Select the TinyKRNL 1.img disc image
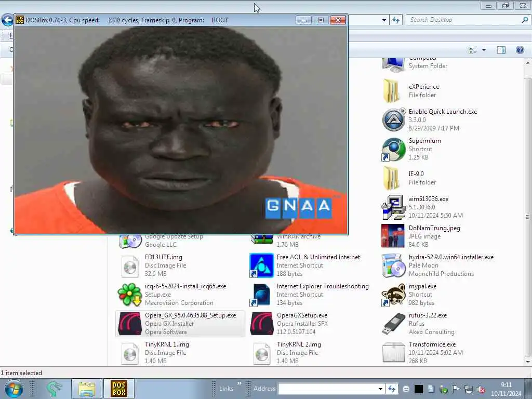The width and height of the screenshot is (532, 399). pos(130,353)
